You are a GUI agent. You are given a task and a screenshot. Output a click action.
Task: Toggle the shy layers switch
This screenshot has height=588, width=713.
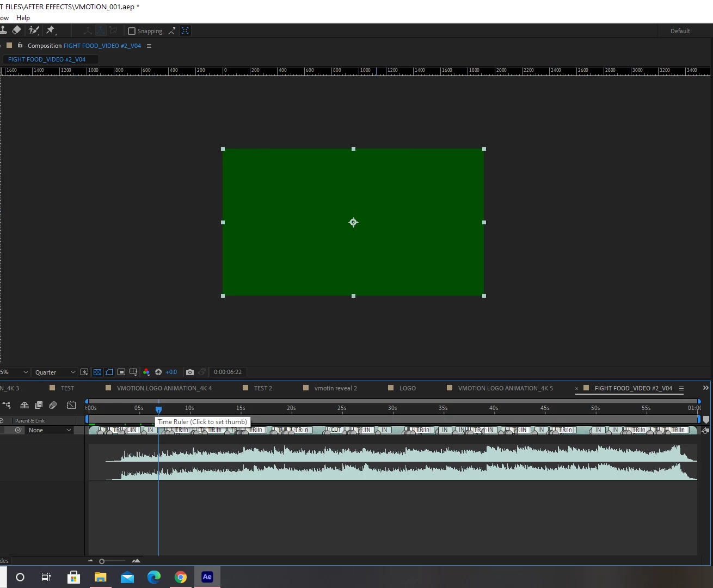coord(24,405)
